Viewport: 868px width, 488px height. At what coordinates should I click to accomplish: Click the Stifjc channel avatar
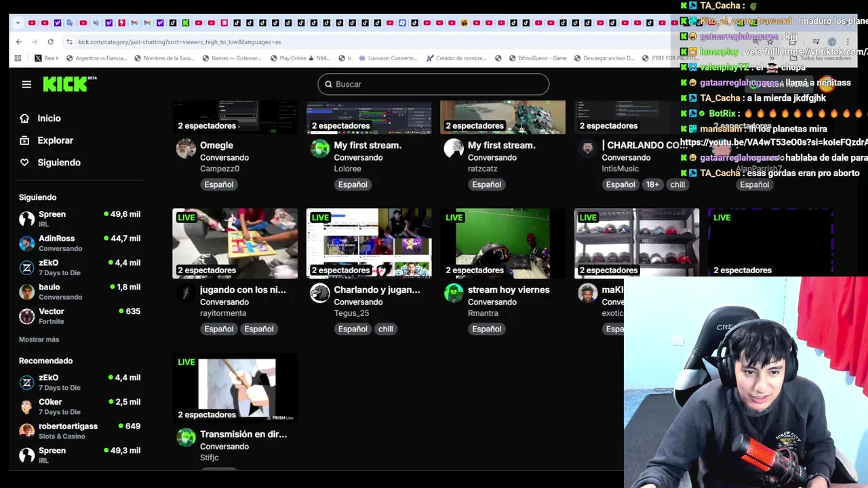click(186, 437)
